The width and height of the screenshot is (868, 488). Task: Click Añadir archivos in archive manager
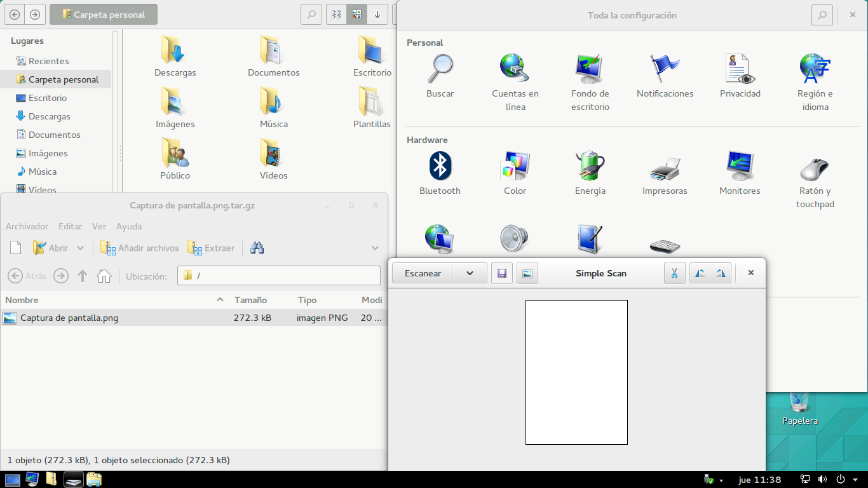140,248
